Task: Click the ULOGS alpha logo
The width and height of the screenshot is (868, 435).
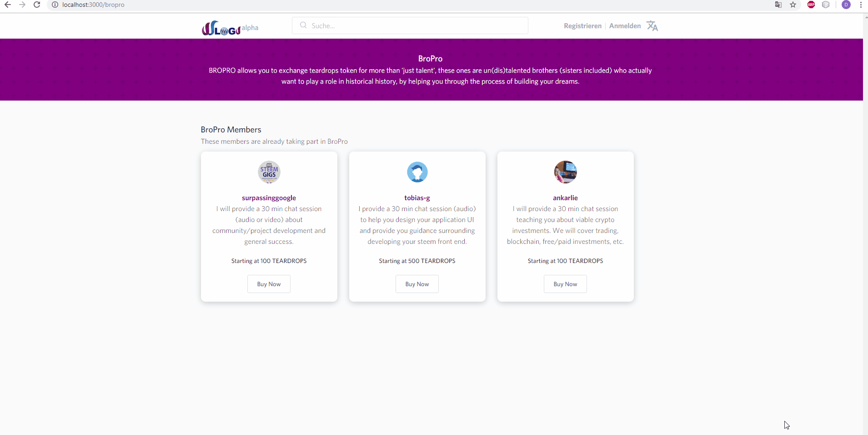Action: tap(230, 28)
